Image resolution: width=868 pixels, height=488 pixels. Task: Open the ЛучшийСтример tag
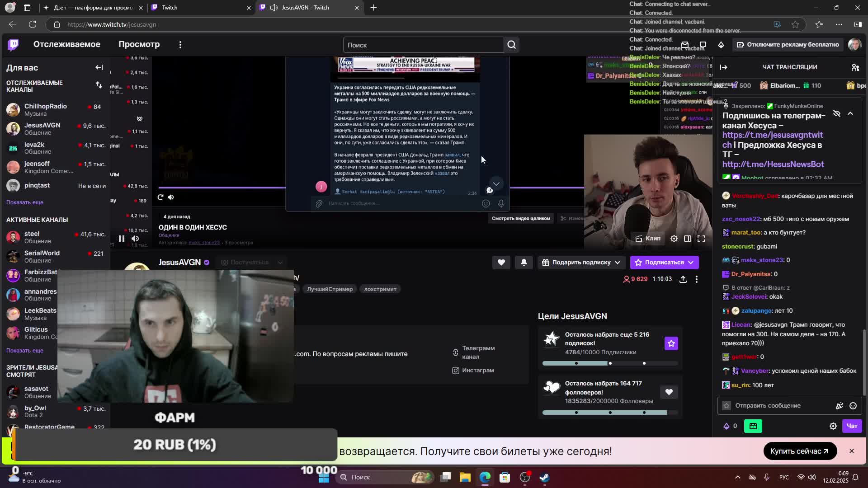click(330, 289)
